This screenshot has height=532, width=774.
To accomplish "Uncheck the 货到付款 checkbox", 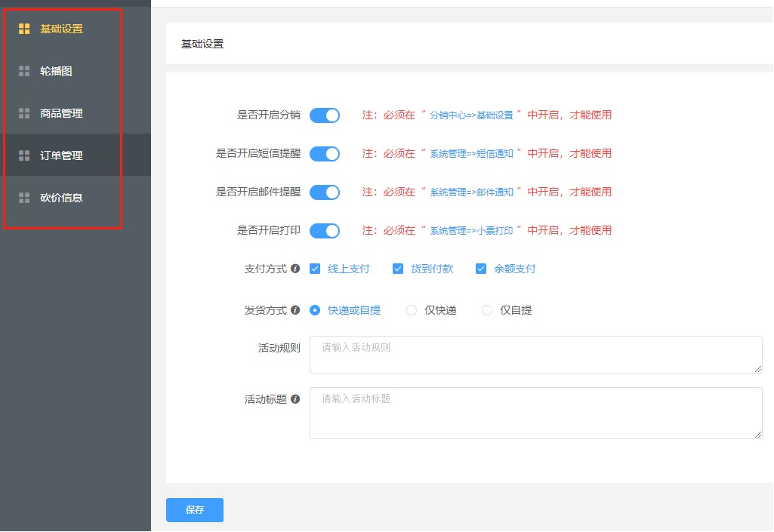I will point(398,269).
